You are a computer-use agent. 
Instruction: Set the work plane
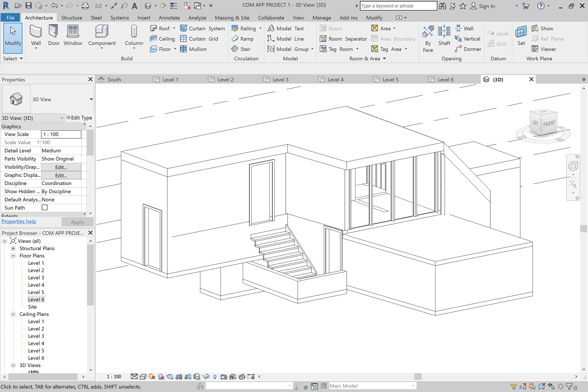(x=521, y=35)
